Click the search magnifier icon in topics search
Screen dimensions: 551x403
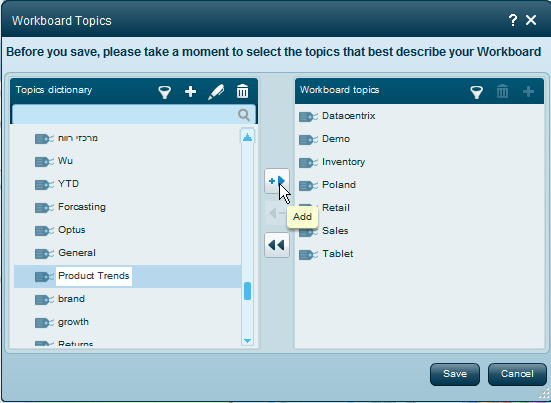[244, 115]
